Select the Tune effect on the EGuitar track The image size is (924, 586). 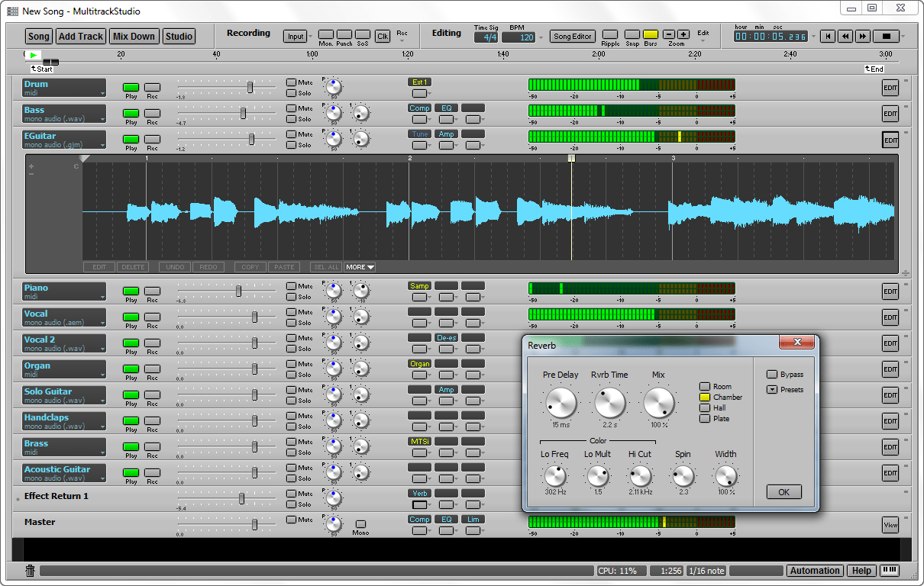[419, 134]
